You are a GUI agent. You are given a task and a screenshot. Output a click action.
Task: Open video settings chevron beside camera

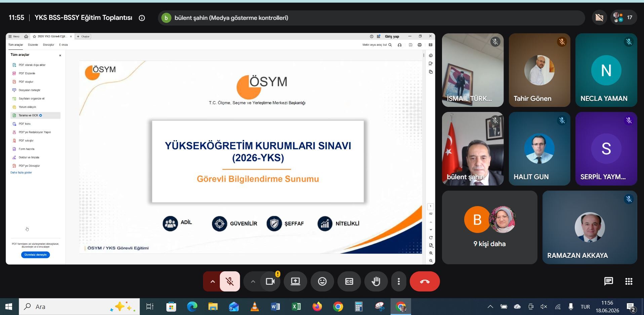[x=253, y=281]
